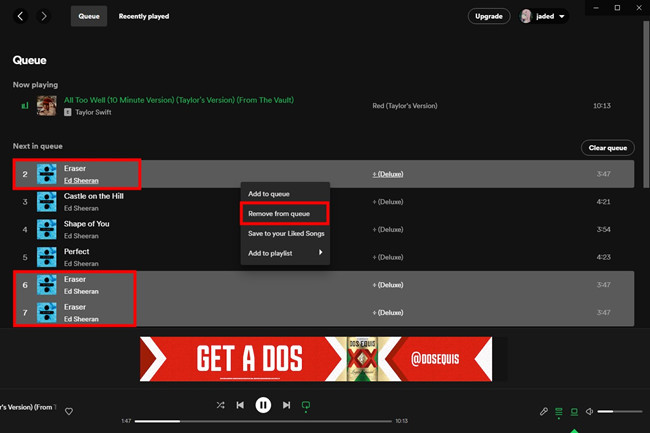Click the album art of Castle on the Hill
This screenshot has height=433, width=650.
coord(46,202)
